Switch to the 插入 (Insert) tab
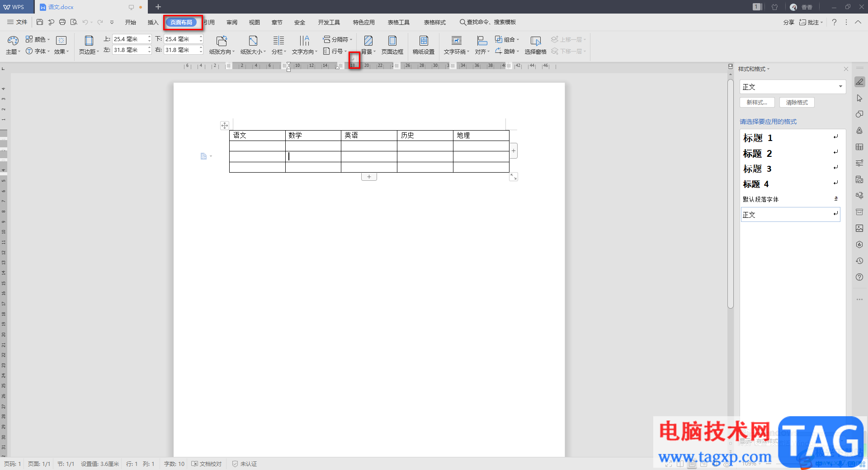The image size is (868, 470). 153,22
